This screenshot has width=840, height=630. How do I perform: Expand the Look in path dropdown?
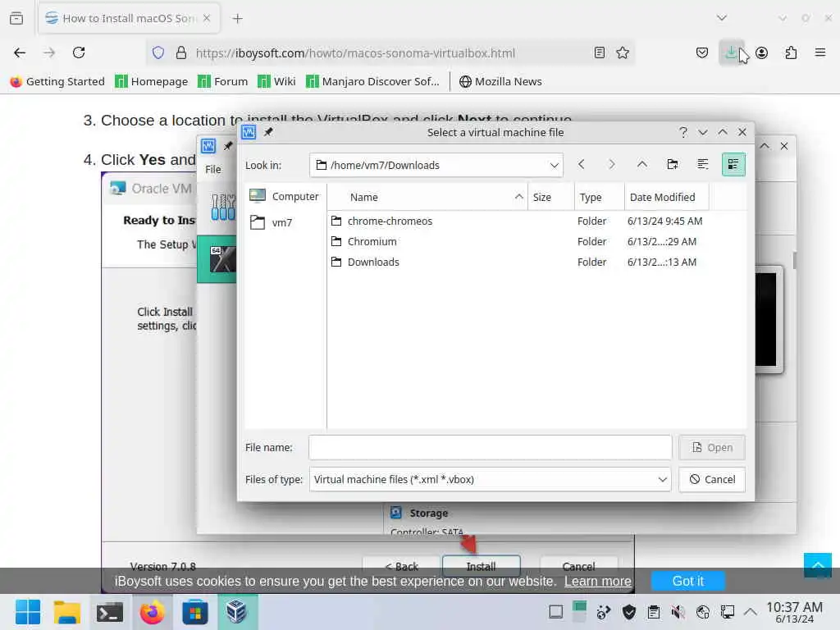(554, 165)
